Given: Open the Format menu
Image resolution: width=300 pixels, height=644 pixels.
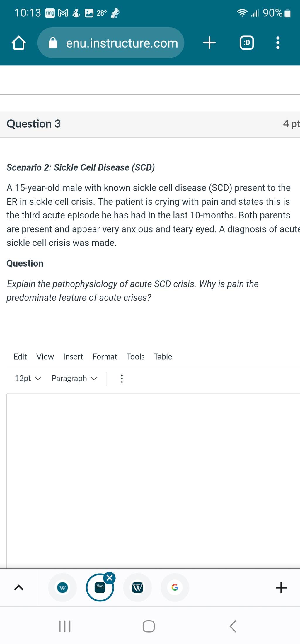Looking at the screenshot, I should 105,357.
